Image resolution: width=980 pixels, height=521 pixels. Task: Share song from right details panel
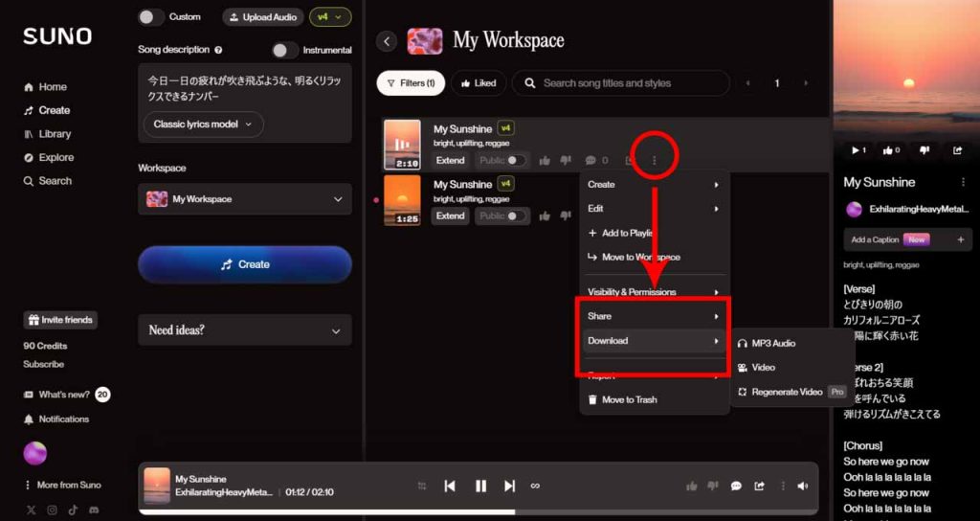[x=957, y=150]
